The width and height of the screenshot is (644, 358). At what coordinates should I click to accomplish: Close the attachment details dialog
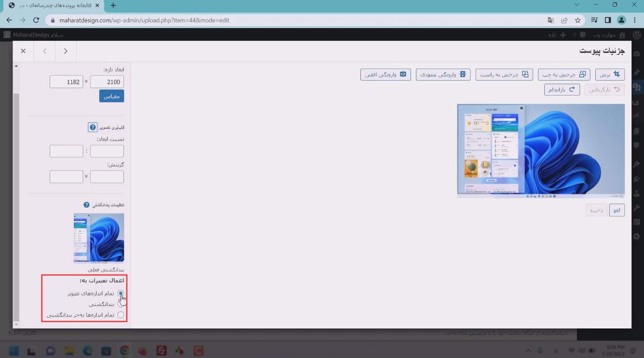tap(23, 51)
